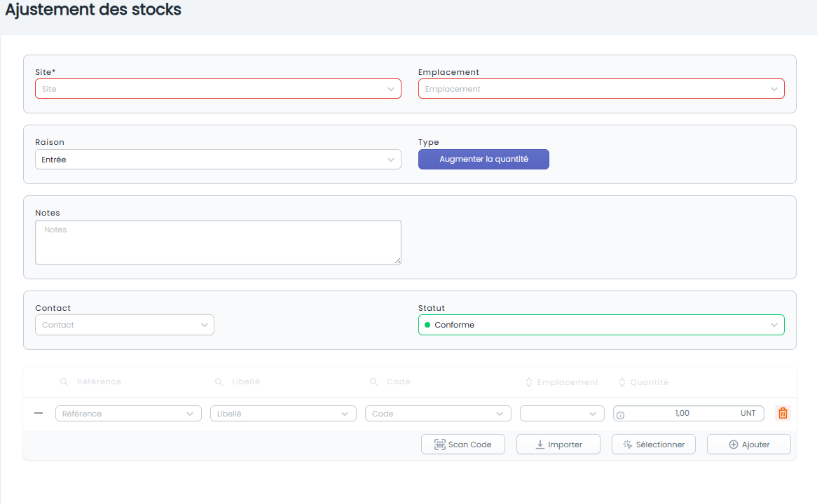This screenshot has height=504, width=817.
Task: Click the Référence column header text
Action: coord(99,381)
